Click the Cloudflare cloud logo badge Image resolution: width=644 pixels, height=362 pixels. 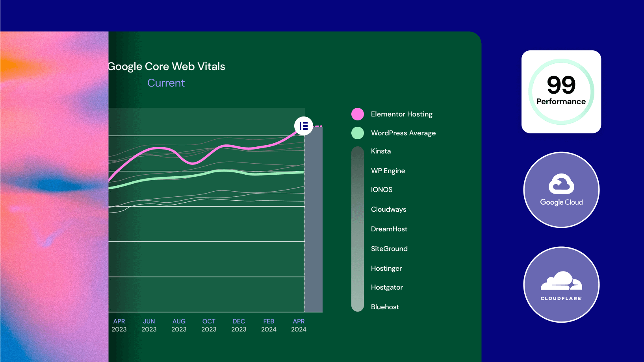(x=561, y=284)
